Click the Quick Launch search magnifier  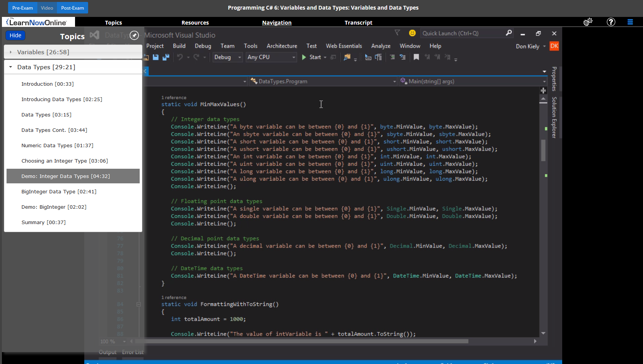509,33
